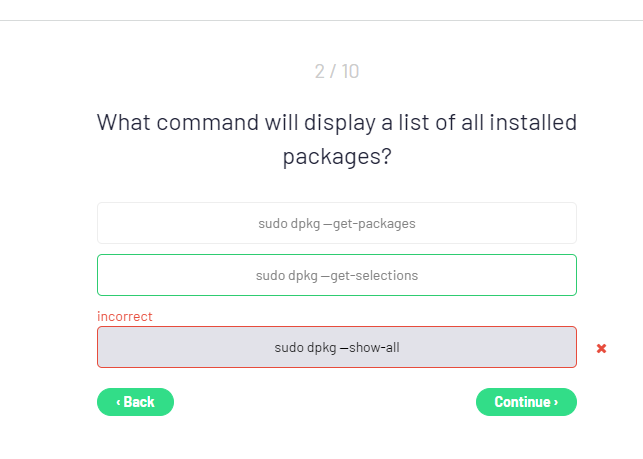Click the word "packages?" in the question

point(336,157)
